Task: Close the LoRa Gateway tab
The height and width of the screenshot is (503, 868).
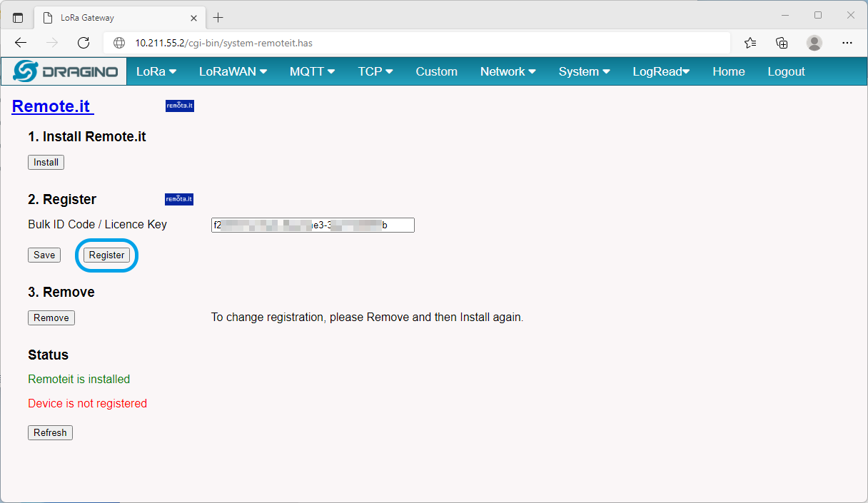Action: pyautogui.click(x=193, y=18)
